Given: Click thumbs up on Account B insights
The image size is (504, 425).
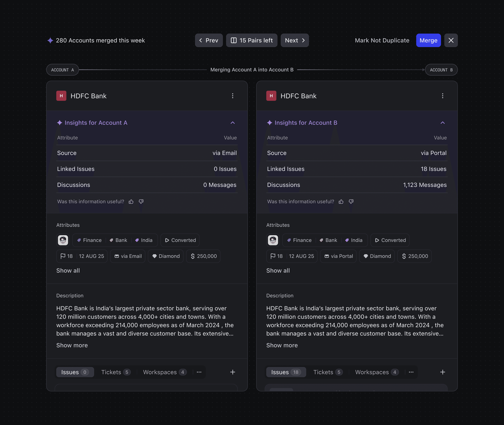Looking at the screenshot, I should coord(341,202).
